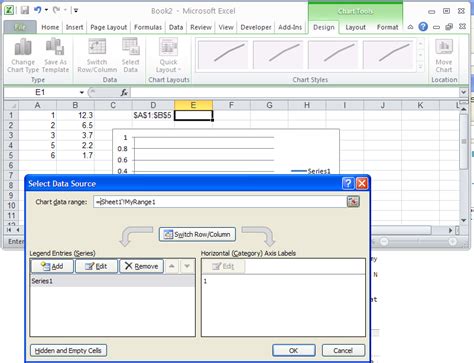474x363 pixels.
Task: Move Series1 up with the arrow button
Action: (x=172, y=266)
